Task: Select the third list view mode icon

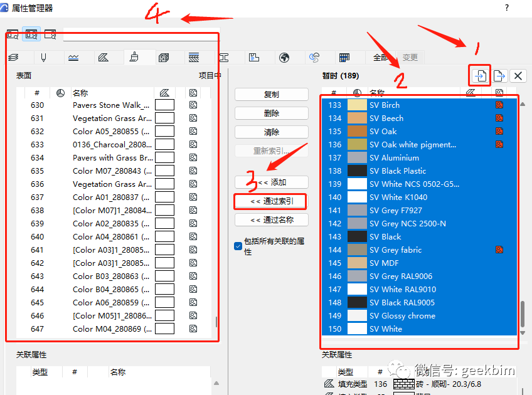Action: tap(50, 34)
